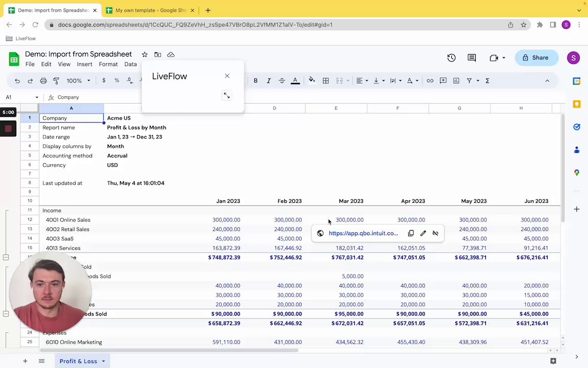This screenshot has width=588, height=368.
Task: Undo the last action in toolbar
Action: tap(17, 81)
